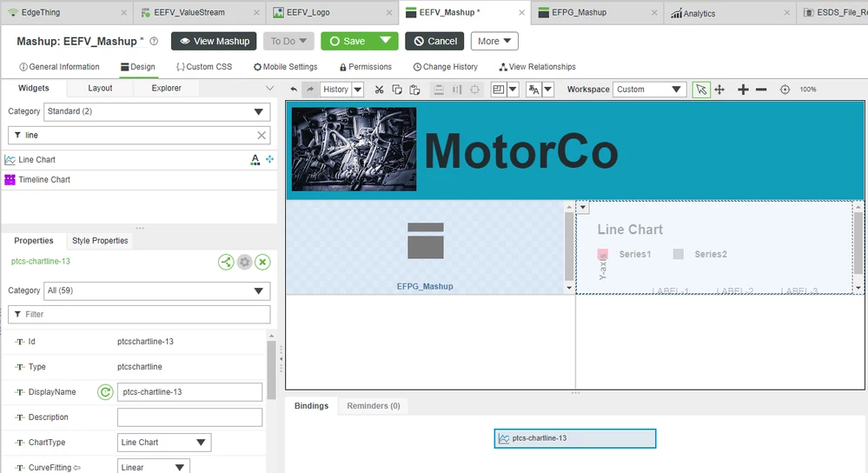Open the To Do dropdown

click(x=288, y=41)
